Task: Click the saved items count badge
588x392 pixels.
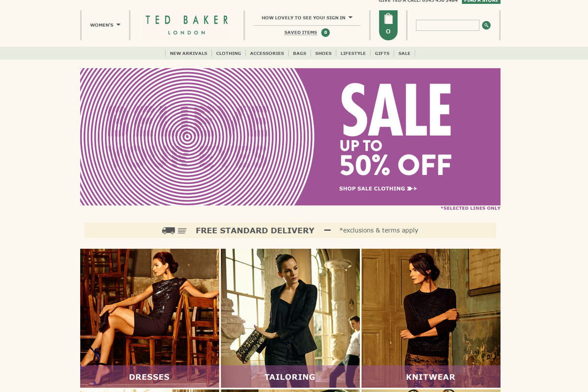Action: coord(325,33)
